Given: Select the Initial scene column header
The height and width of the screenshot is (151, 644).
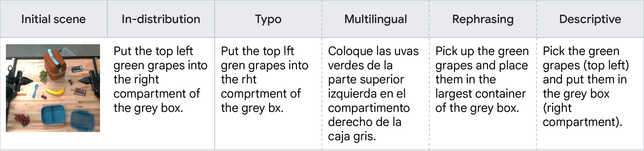Looking at the screenshot, I should click(53, 19).
